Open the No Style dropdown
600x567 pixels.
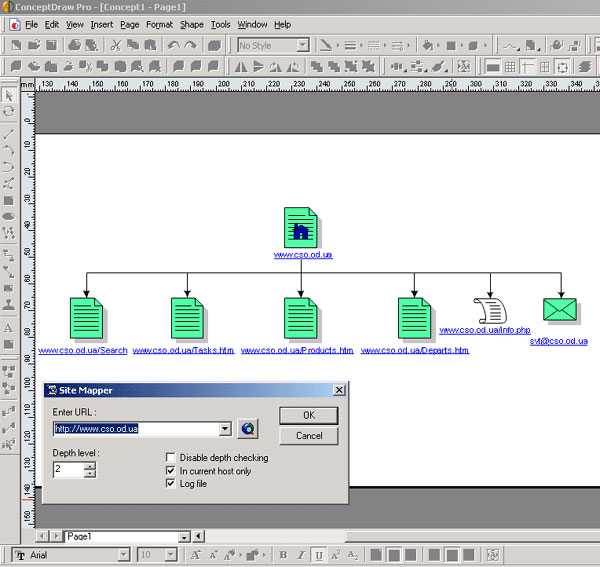tap(303, 46)
